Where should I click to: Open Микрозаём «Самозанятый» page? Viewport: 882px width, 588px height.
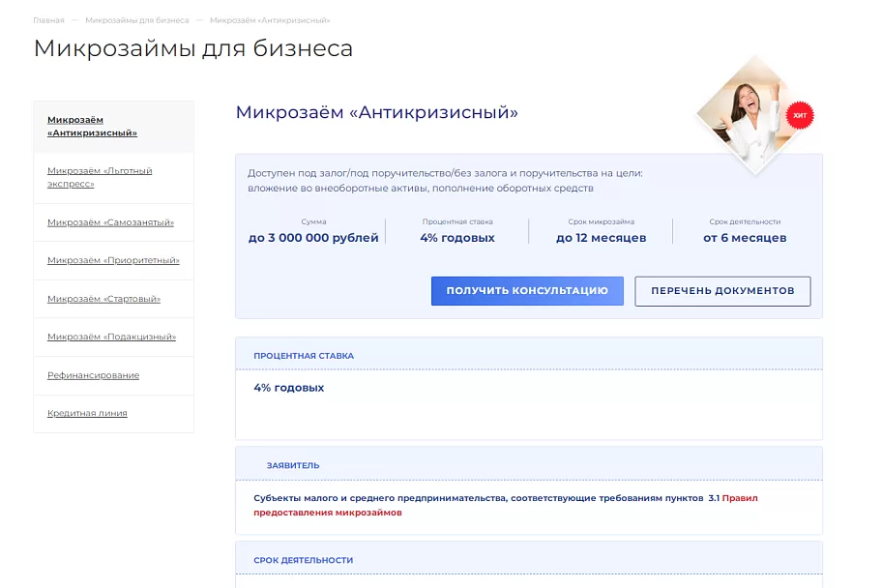111,222
